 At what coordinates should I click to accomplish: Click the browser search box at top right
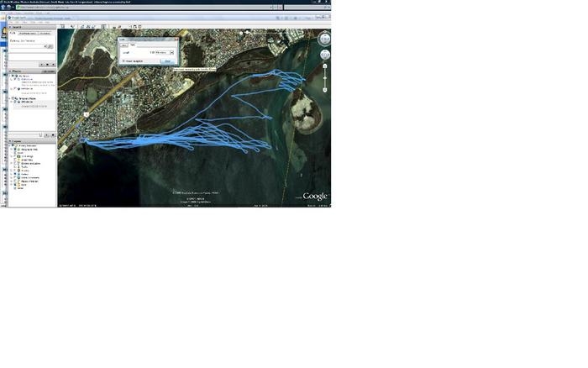coord(309,7)
